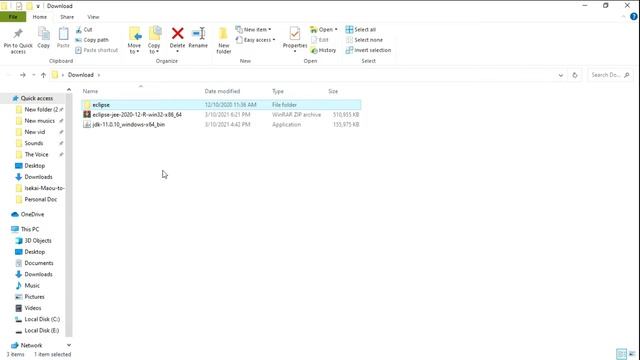Click the Cut scissors icon
The width and height of the screenshot is (640, 360).
[79, 30]
